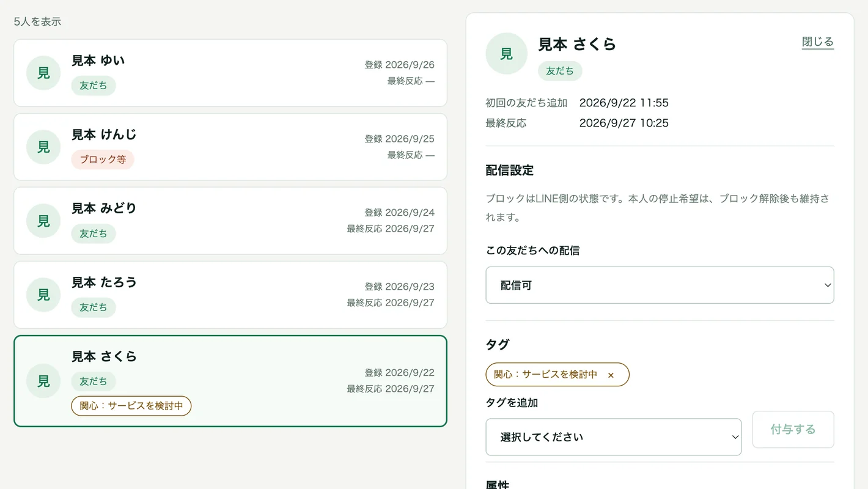Click 登録 2026/9/25 on けんじ's card
The width and height of the screenshot is (868, 489).
tap(400, 139)
